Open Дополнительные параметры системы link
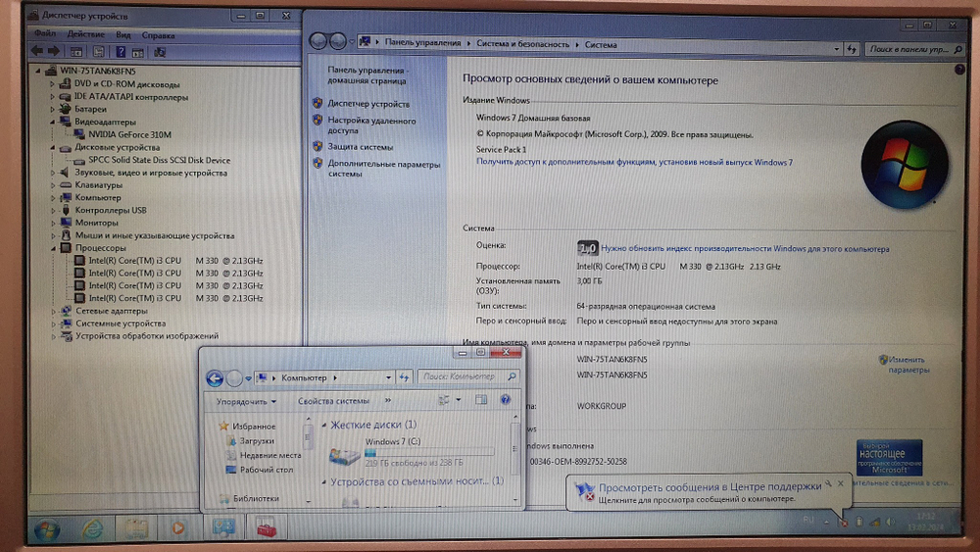This screenshot has height=552, width=980. click(x=384, y=169)
